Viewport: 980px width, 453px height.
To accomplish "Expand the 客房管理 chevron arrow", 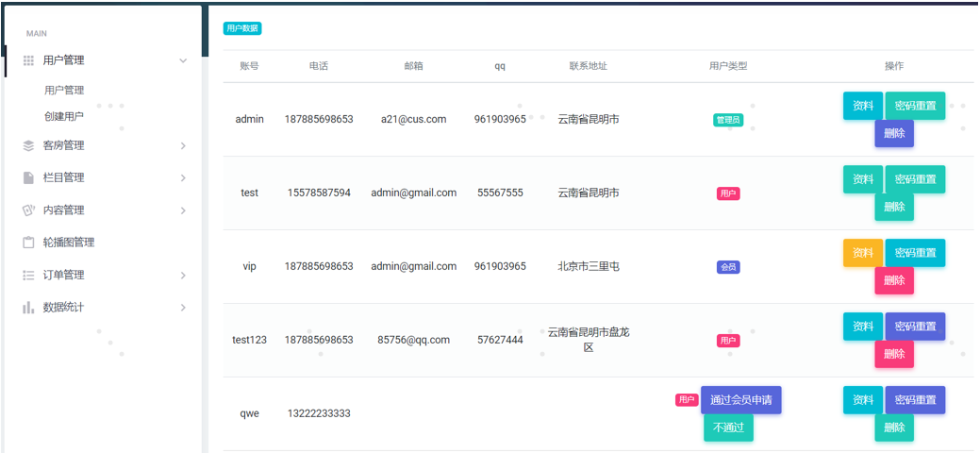I will 183,145.
